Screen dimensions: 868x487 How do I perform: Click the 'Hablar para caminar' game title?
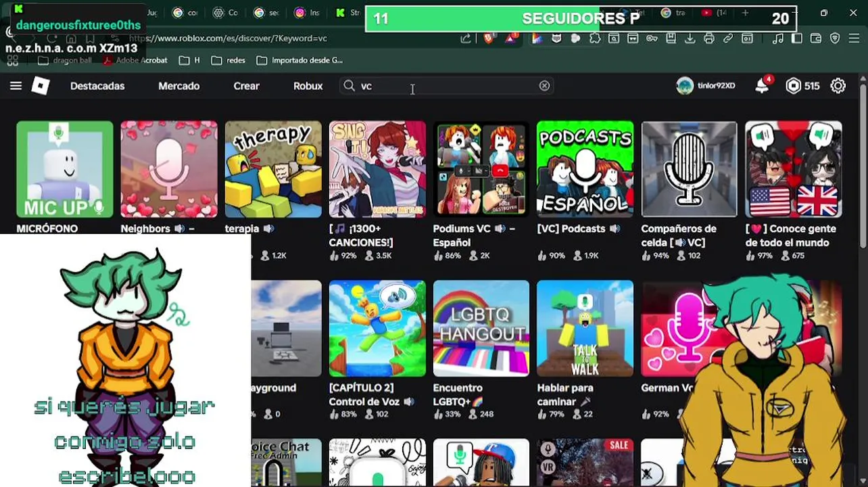click(x=565, y=394)
